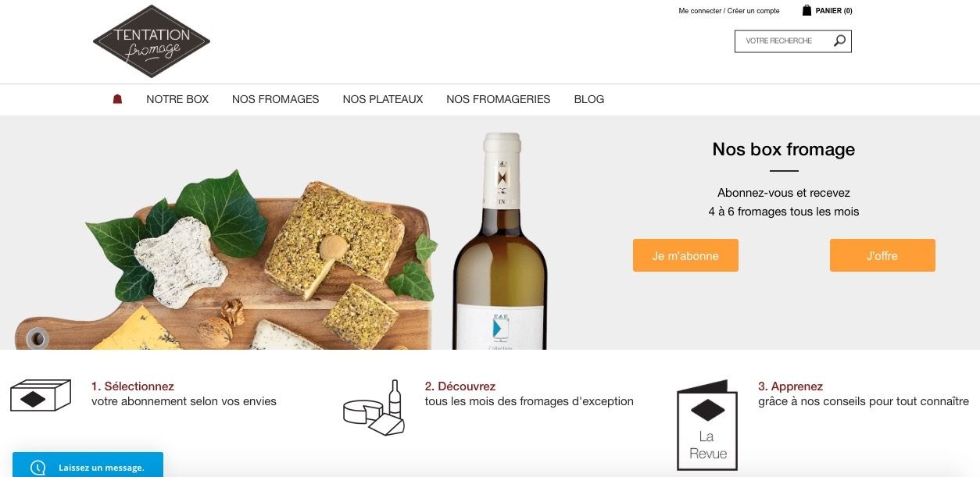Click the Tentation Fromage logo
Screen dimensions: 980x477
152,41
